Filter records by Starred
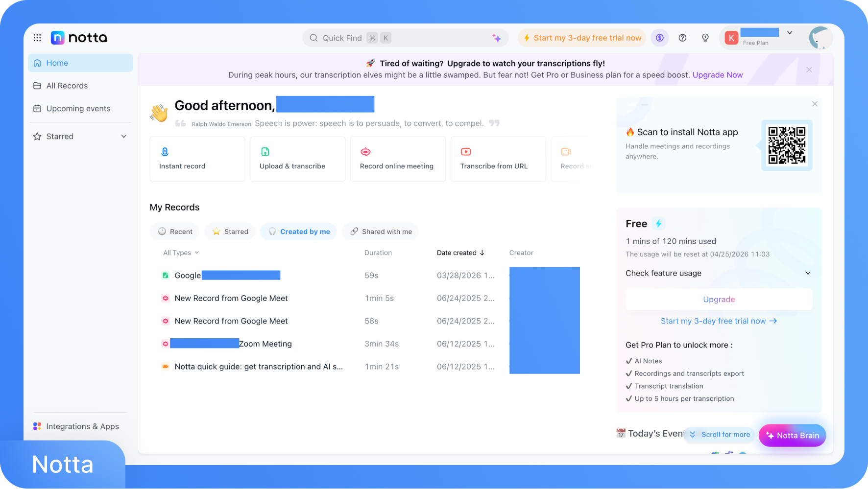The image size is (868, 489). [230, 232]
